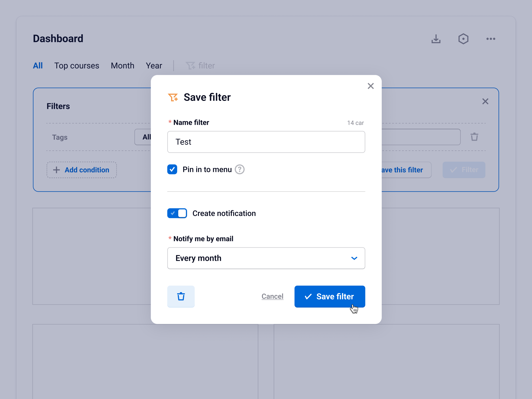Screen dimensions: 532x399
Task: Click Add condition in the Filters panel
Action: coord(81,170)
